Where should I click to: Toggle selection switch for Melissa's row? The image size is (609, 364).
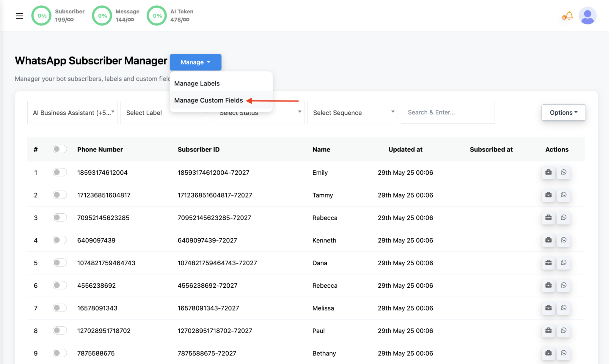[59, 308]
